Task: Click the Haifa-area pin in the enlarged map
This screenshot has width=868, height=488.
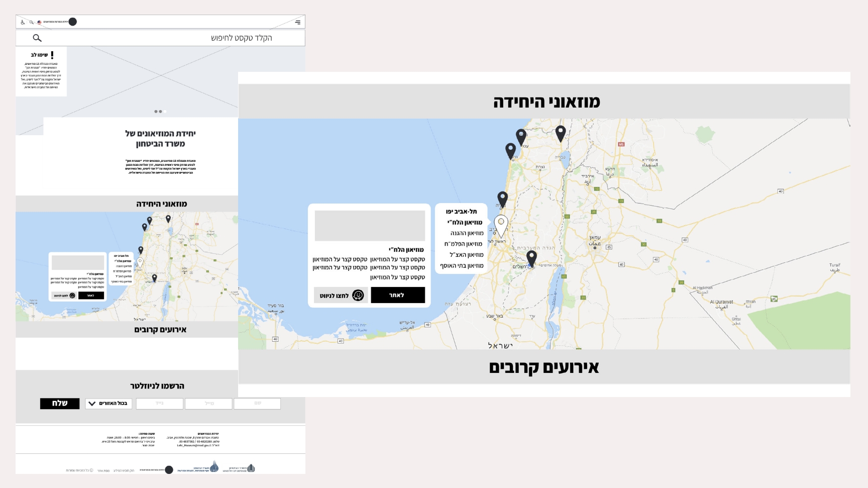Action: [510, 151]
